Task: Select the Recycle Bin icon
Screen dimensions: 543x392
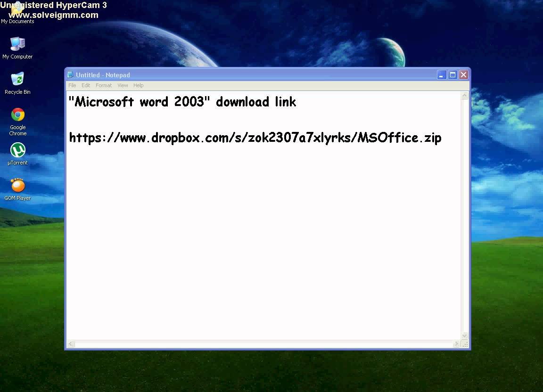Action: [17, 83]
